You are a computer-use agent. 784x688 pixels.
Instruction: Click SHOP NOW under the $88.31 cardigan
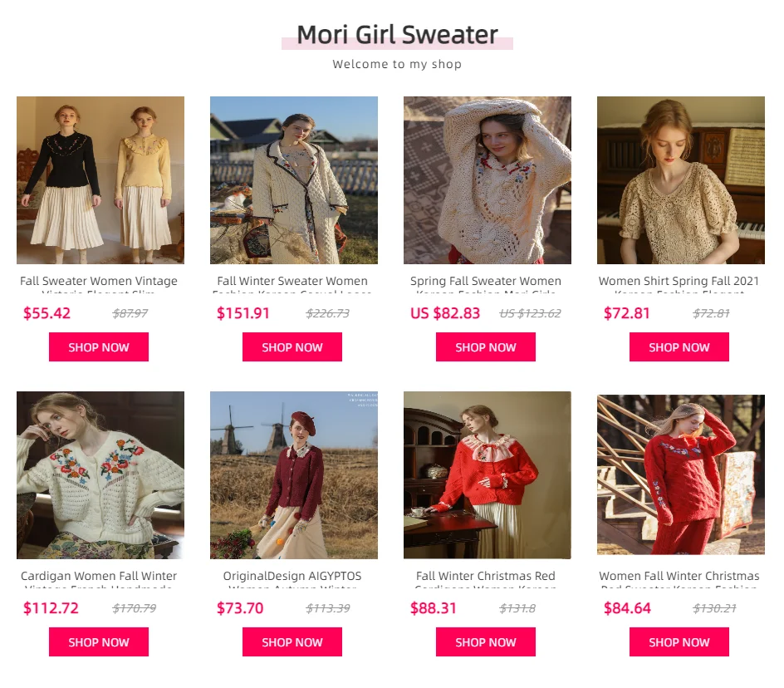click(486, 642)
